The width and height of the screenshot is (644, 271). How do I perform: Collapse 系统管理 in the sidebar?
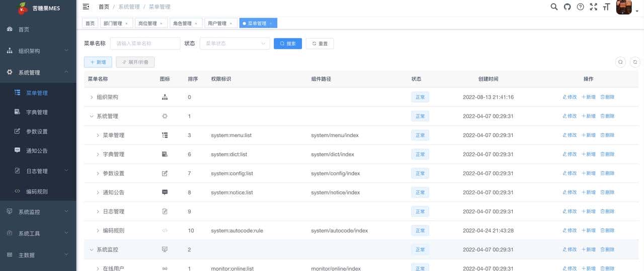(x=38, y=73)
